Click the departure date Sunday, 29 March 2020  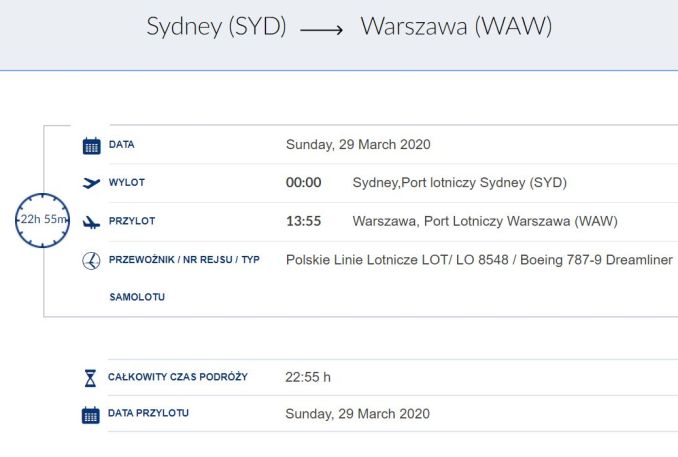tap(358, 145)
